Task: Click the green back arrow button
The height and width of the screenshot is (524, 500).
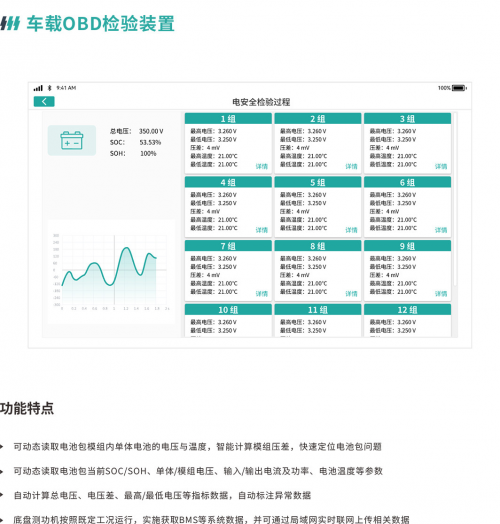Action: [44, 102]
